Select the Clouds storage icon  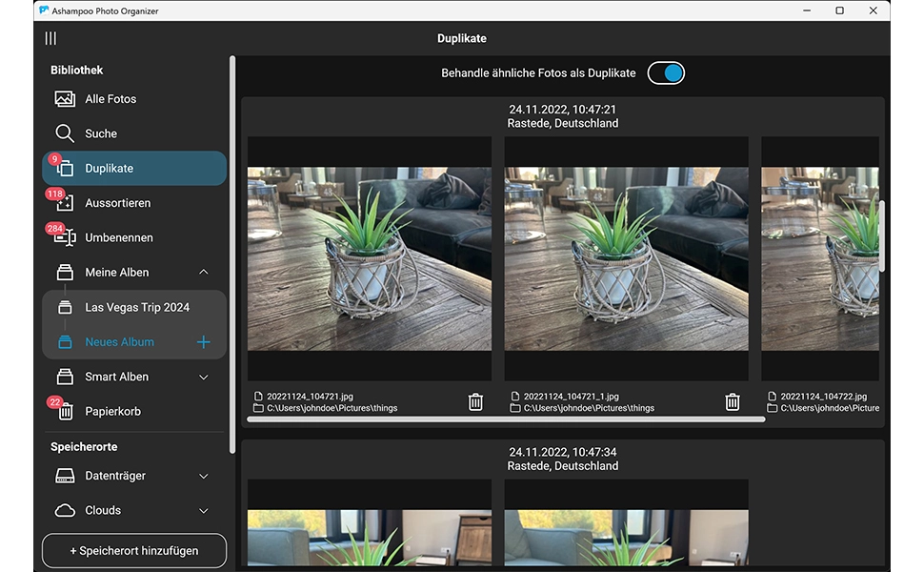click(x=65, y=510)
